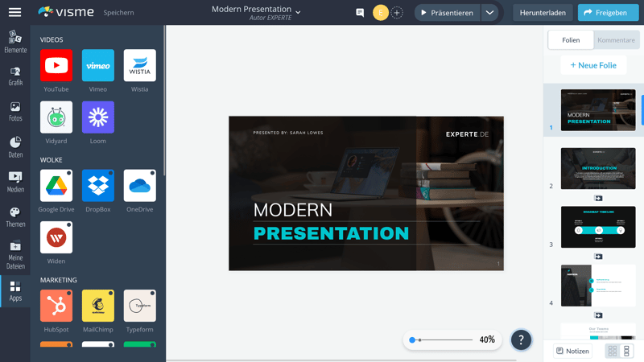Open the Grafik sidebar section
The width and height of the screenshot is (644, 362).
(15, 76)
